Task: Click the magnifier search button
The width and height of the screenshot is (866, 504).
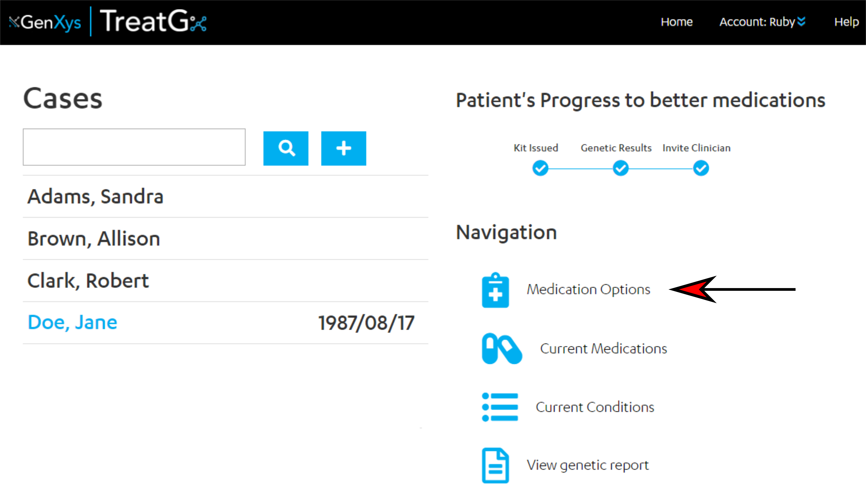Action: (x=286, y=148)
